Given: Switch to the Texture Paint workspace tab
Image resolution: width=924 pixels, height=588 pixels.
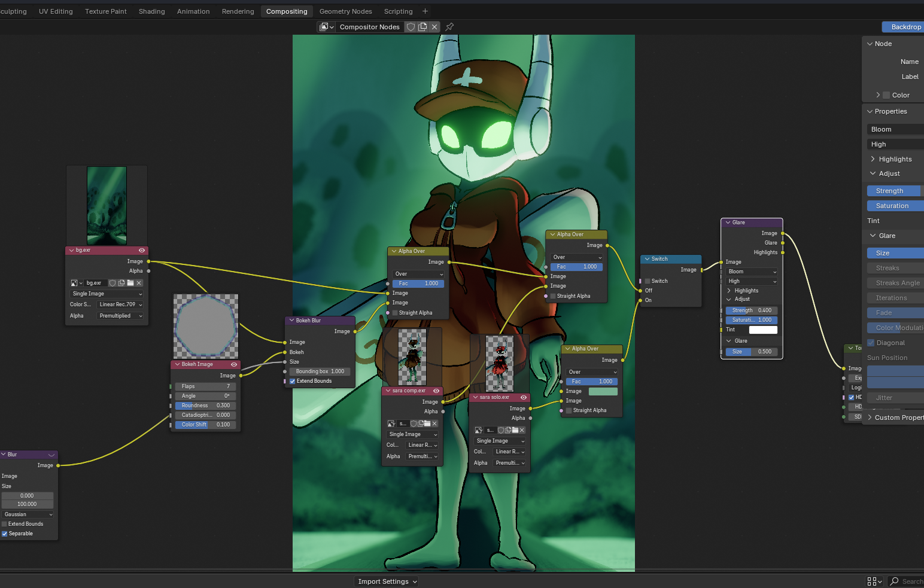Looking at the screenshot, I should pos(106,11).
